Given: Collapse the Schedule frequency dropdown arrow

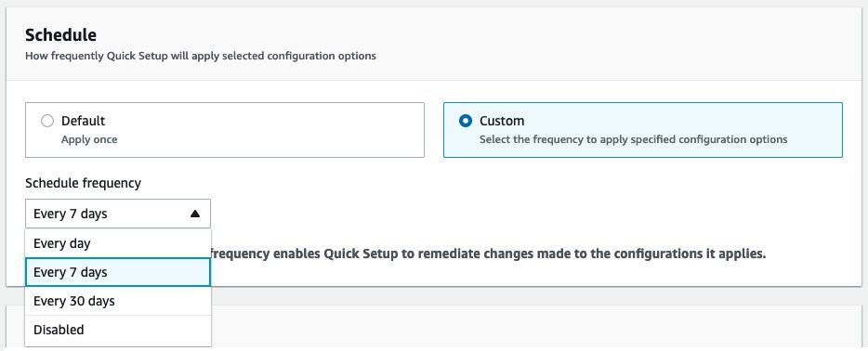Looking at the screenshot, I should click(195, 214).
